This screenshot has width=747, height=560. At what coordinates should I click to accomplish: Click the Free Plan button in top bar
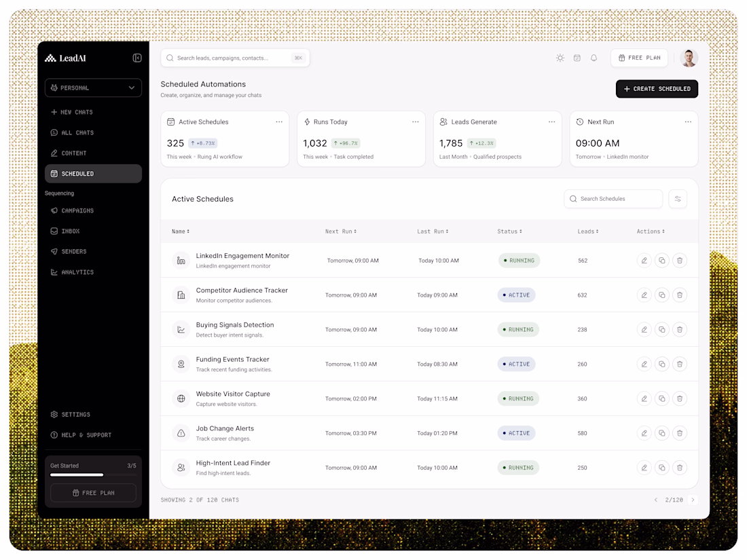[x=639, y=58]
